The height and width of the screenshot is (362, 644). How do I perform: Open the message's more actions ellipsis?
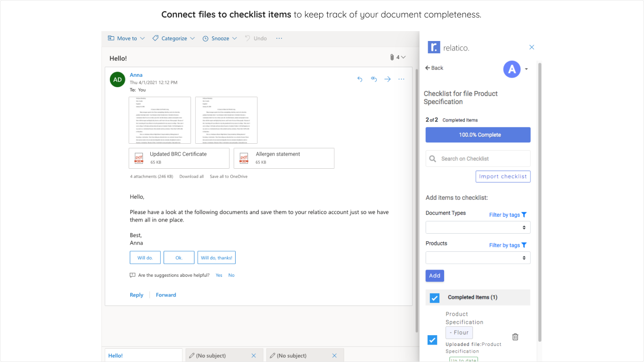(401, 79)
